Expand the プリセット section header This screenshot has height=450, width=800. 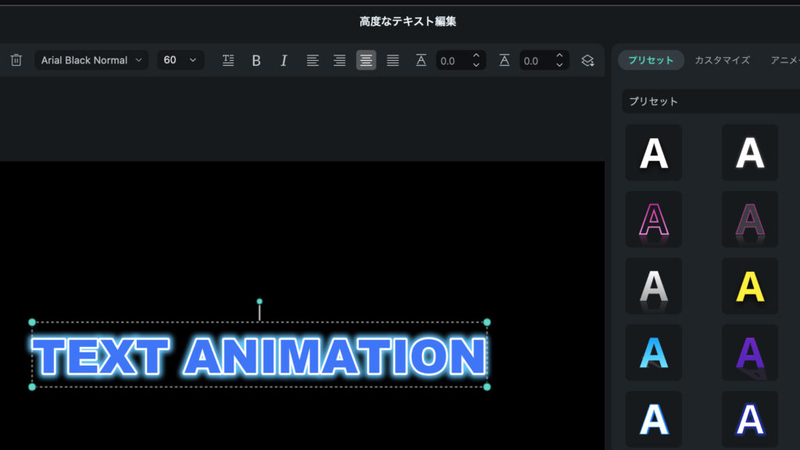[x=711, y=101]
